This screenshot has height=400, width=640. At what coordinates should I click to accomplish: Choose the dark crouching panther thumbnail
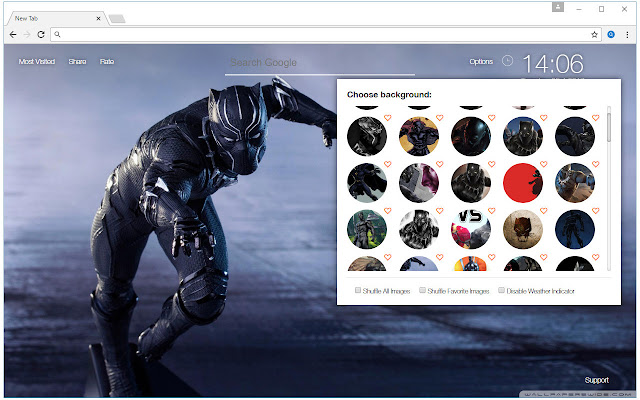tap(575, 136)
